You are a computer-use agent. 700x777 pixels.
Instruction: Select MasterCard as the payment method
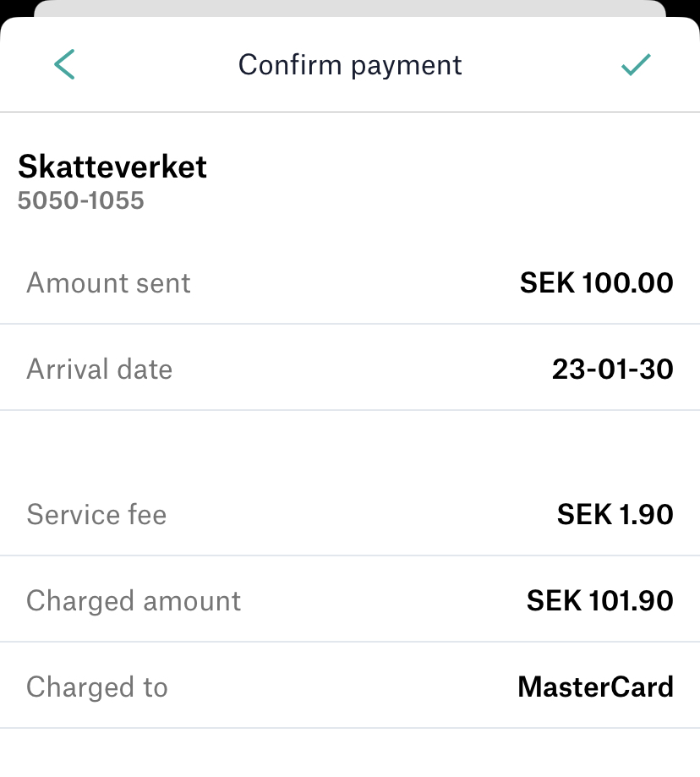point(595,687)
